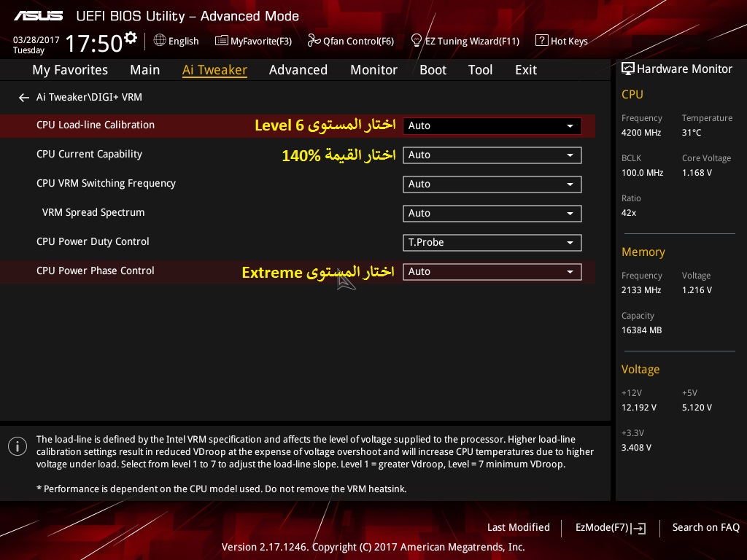
Task: Select the VRM Spread Spectrum label
Action: pos(93,212)
